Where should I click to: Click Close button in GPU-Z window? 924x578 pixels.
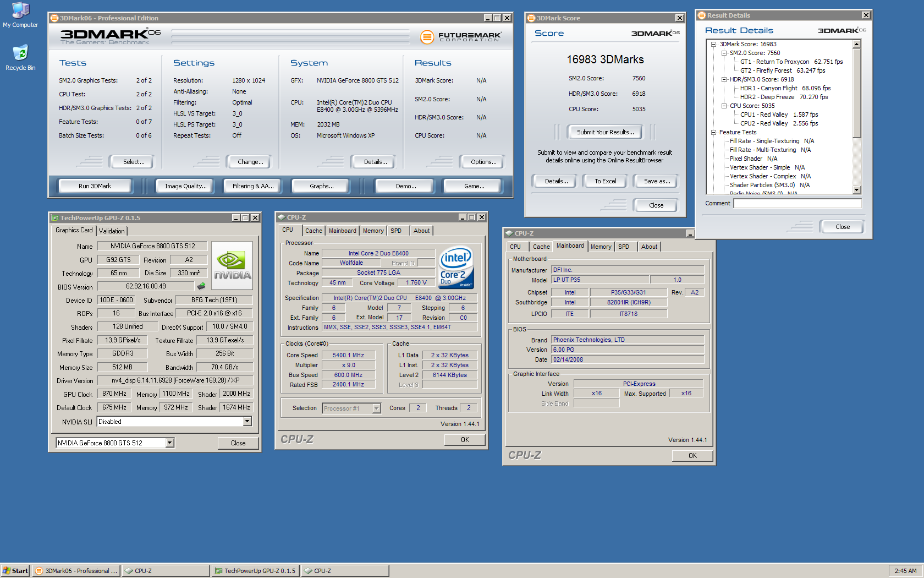238,443
